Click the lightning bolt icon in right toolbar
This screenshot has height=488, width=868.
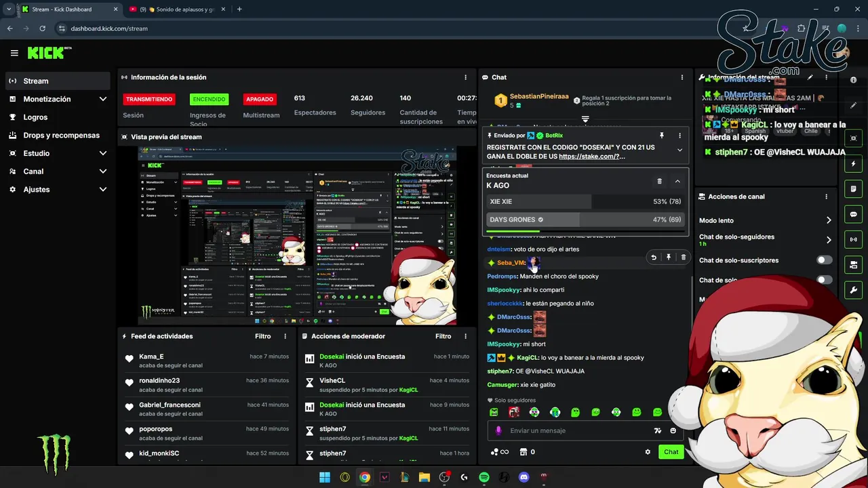853,164
